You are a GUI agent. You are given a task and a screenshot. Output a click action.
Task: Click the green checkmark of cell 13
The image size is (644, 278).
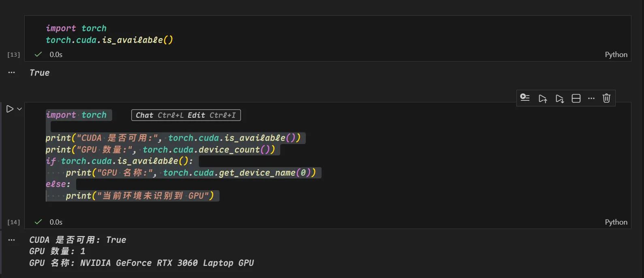(x=38, y=54)
